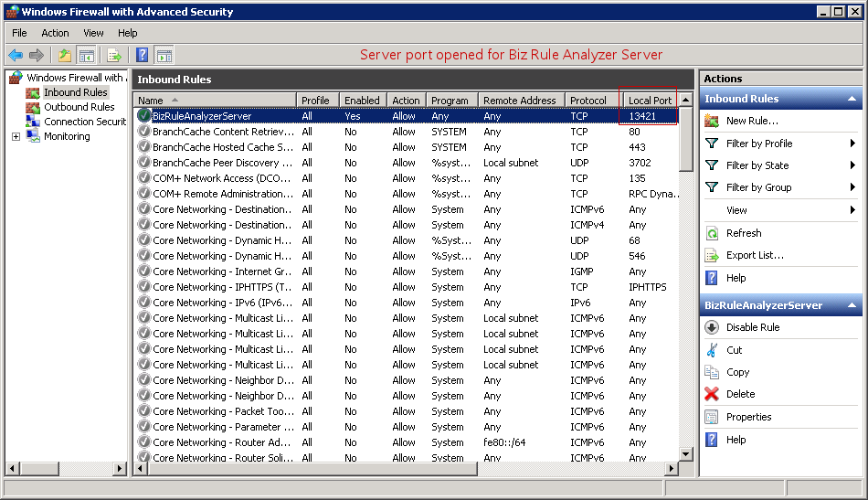
Task: Click Export List... in Actions pane
Action: 755,255
